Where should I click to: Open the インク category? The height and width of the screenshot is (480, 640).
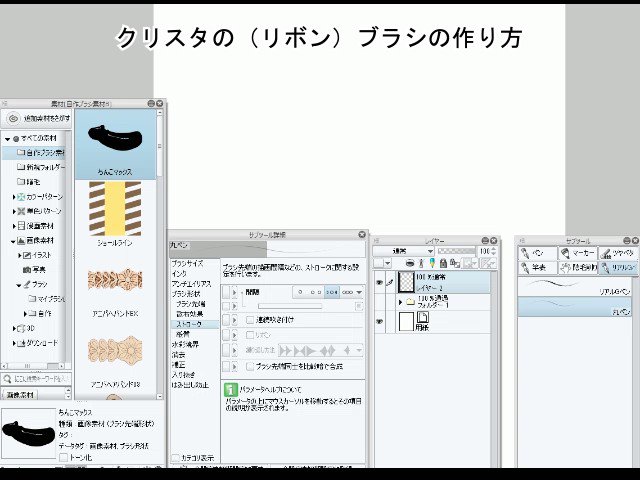click(x=179, y=274)
